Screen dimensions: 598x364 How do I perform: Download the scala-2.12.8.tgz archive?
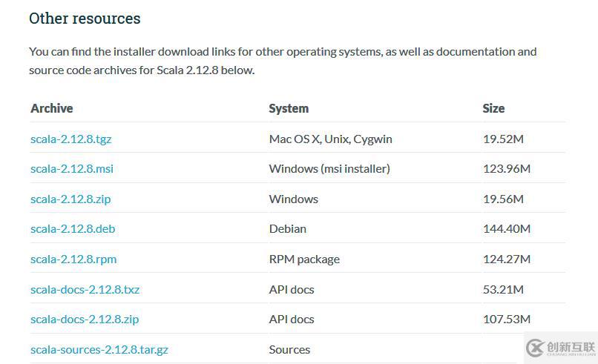pyautogui.click(x=70, y=139)
